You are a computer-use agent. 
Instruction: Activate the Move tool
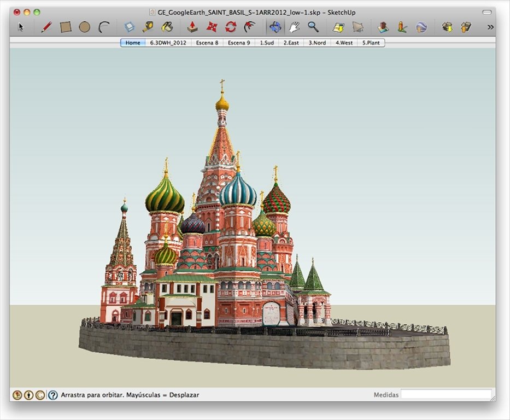tap(212, 27)
